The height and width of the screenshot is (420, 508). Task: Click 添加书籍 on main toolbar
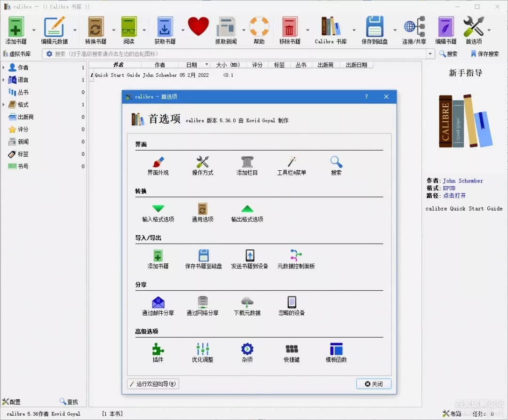click(16, 30)
